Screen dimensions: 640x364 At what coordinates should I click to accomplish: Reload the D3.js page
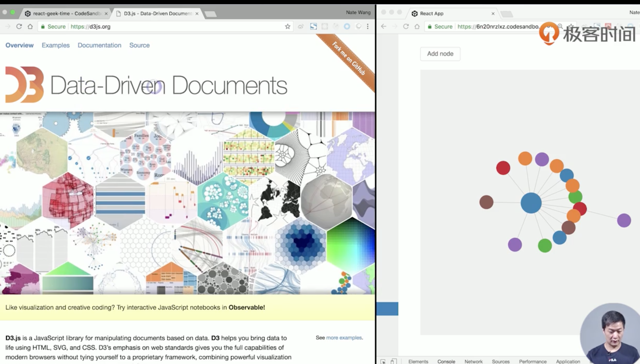19,27
